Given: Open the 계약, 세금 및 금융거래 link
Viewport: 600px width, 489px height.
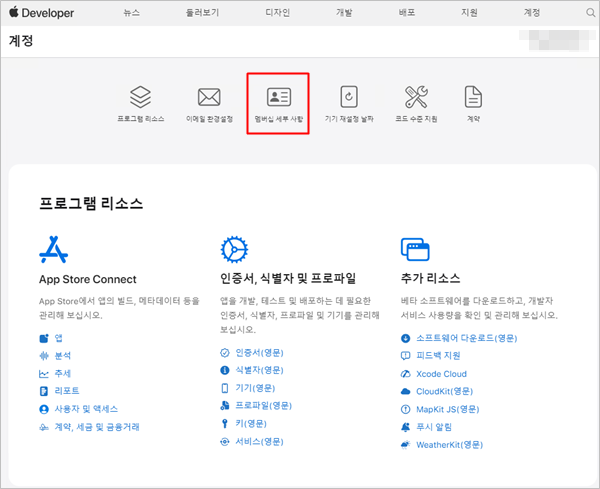Looking at the screenshot, I should click(97, 427).
